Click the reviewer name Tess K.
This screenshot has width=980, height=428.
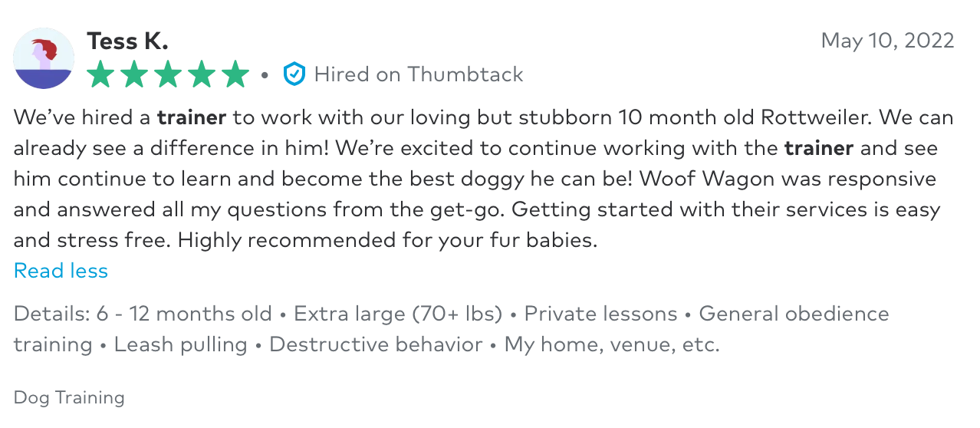coord(127,41)
